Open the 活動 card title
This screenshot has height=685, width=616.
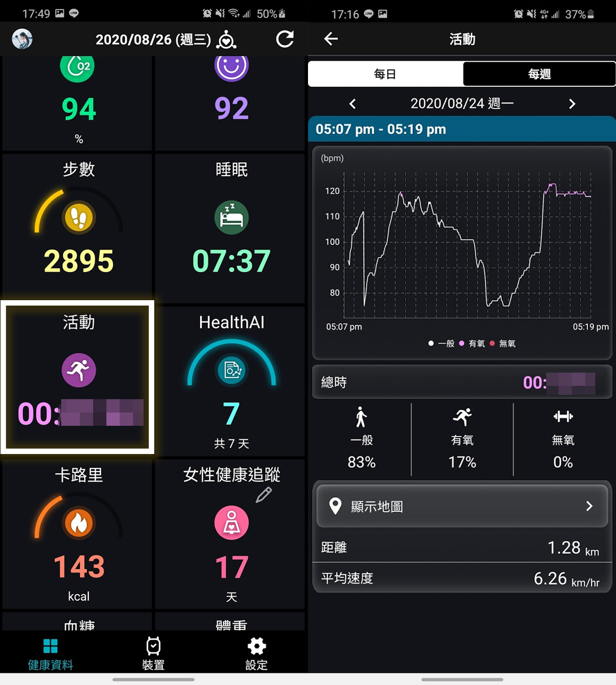(x=79, y=322)
